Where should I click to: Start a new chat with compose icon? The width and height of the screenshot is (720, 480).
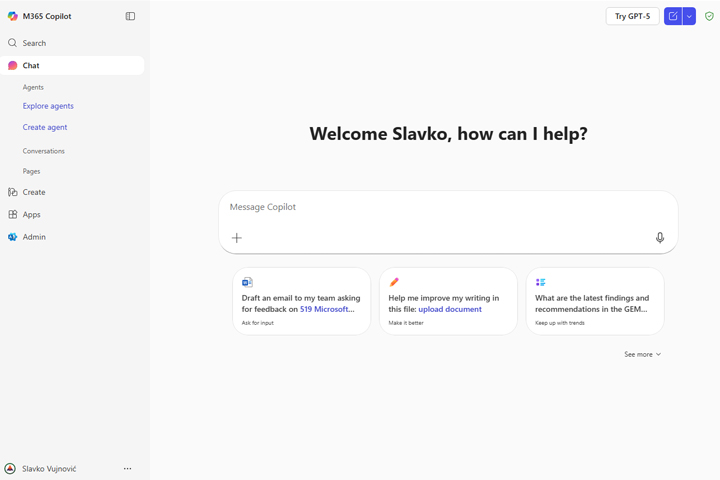[673, 16]
